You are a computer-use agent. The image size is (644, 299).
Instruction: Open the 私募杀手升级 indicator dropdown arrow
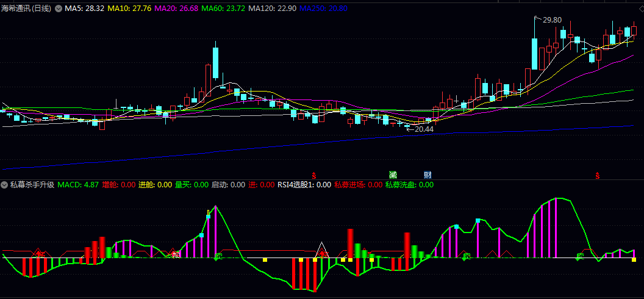4,184
